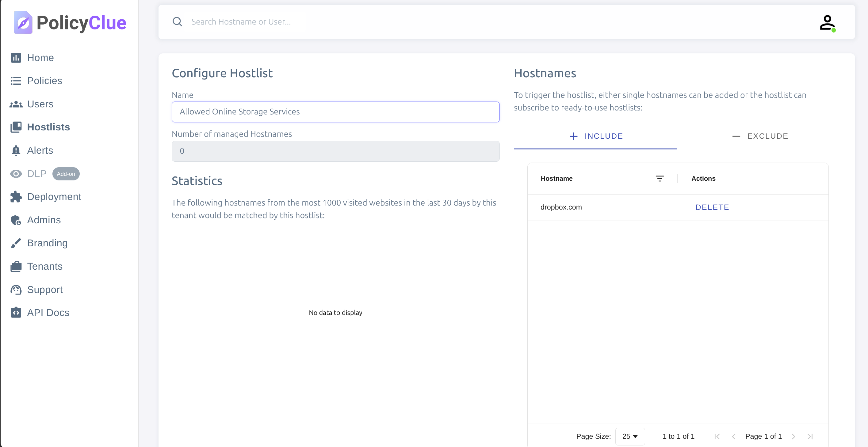Image resolution: width=868 pixels, height=447 pixels.
Task: Click the PolicyClue logo
Action: [70, 23]
